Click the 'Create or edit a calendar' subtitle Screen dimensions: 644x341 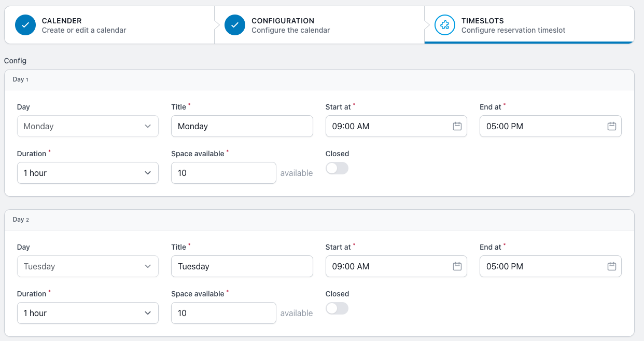(x=84, y=30)
